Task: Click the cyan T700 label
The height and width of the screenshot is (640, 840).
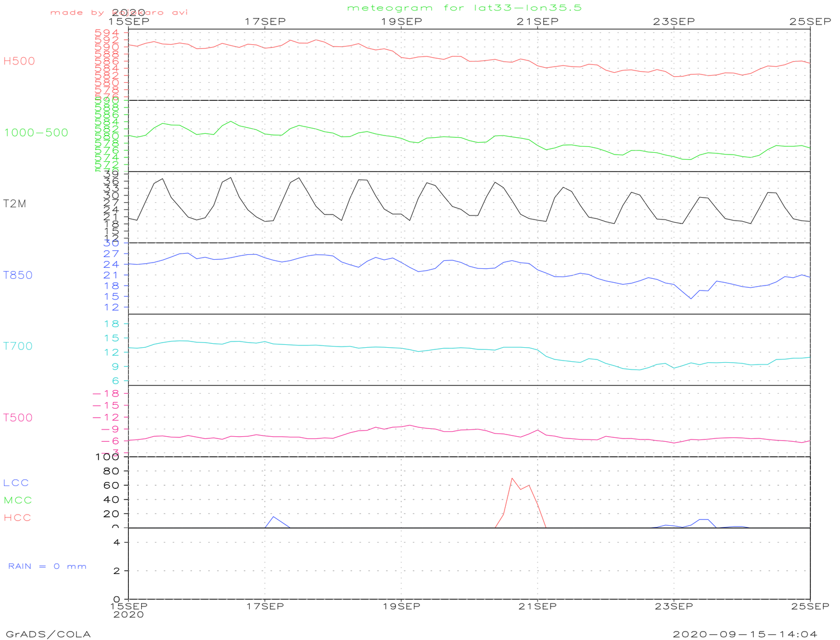Action: 18,346
